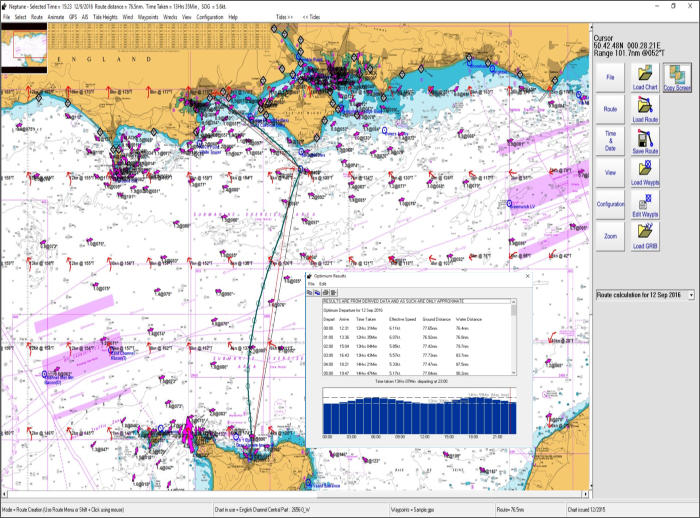Open the File menu in Optimum Results

pos(311,284)
